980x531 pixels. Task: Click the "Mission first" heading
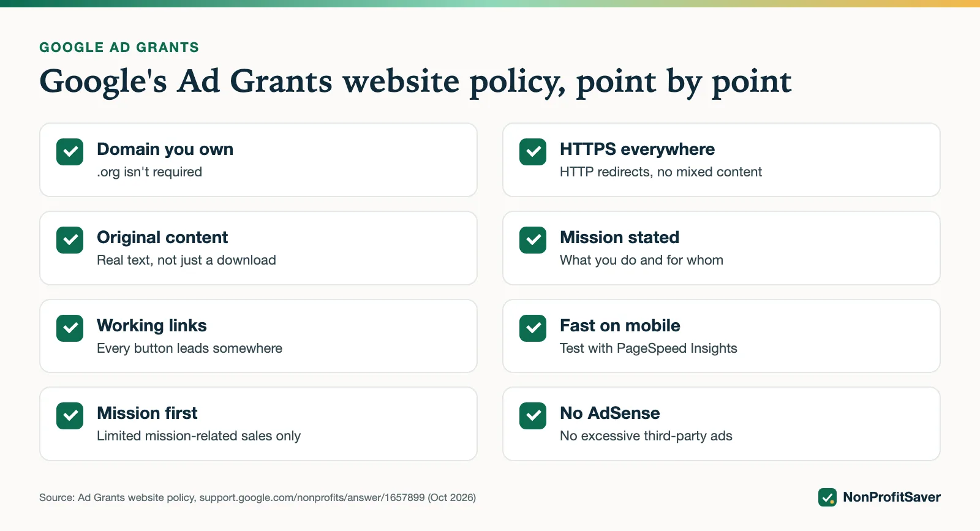click(147, 413)
